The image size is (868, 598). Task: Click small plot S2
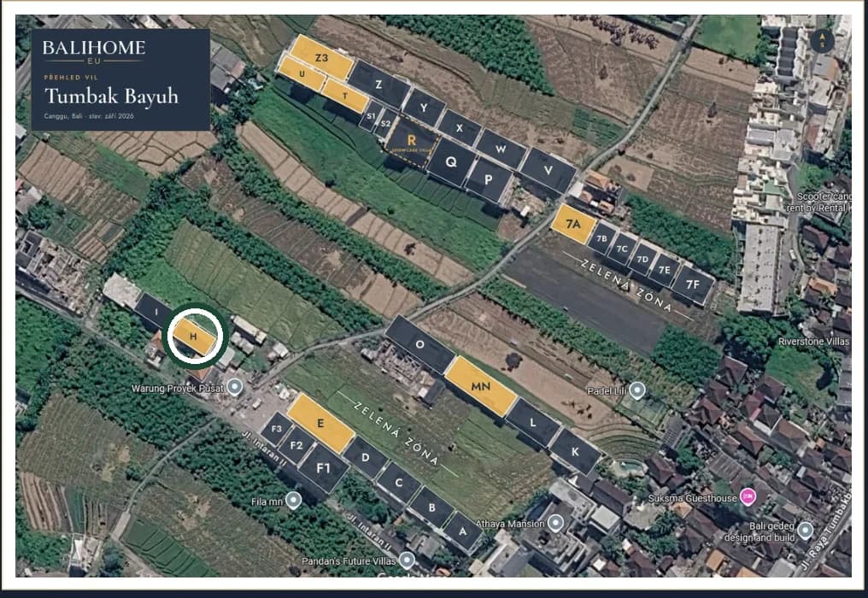pyautogui.click(x=386, y=124)
